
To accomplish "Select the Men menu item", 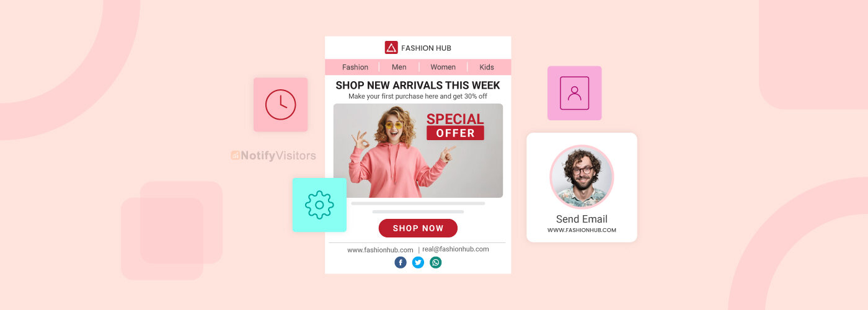I will coord(399,67).
